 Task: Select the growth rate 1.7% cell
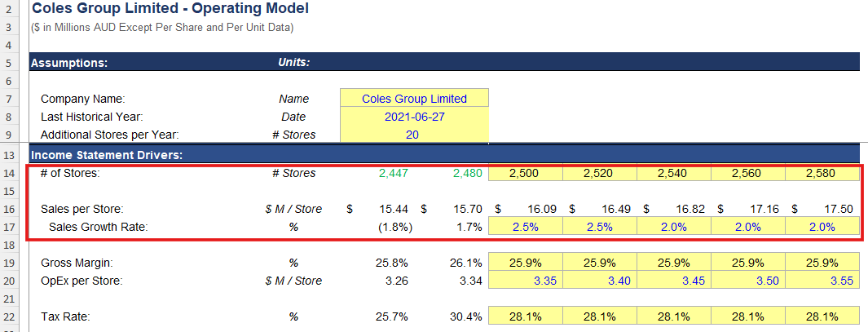pos(469,227)
